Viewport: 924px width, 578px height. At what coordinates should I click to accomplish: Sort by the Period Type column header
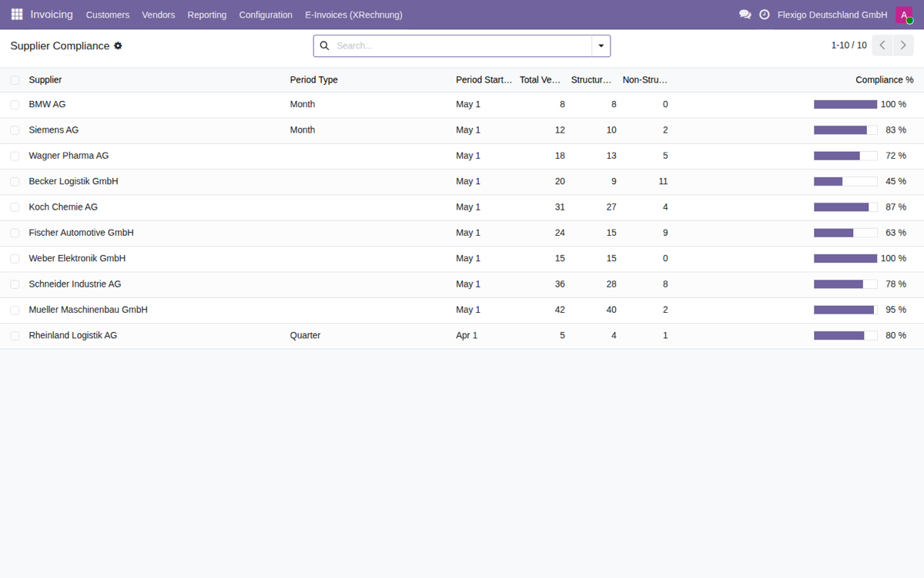(314, 80)
